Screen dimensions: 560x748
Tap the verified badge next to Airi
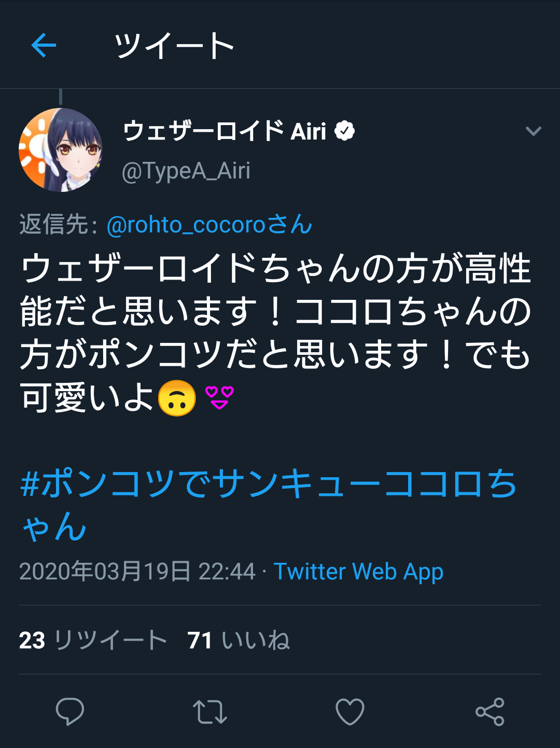click(345, 131)
